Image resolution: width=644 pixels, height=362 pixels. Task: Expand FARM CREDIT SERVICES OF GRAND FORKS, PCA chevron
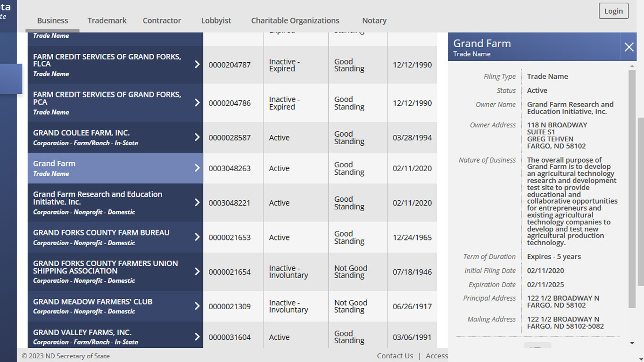tap(198, 103)
